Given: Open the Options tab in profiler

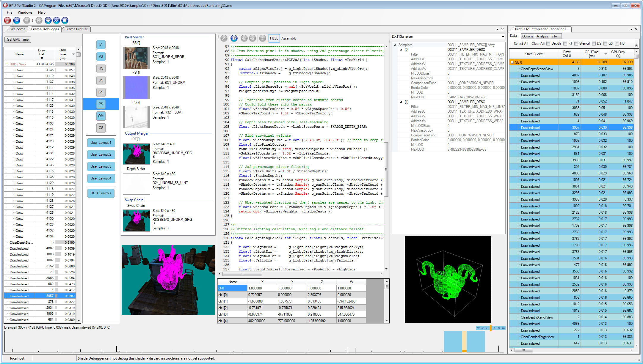Looking at the screenshot, I should point(528,36).
